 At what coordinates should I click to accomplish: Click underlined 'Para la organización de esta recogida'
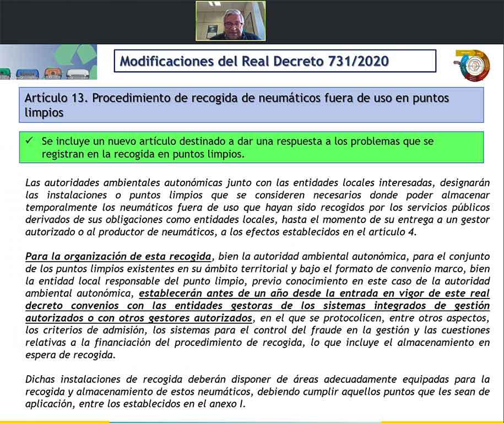118,257
